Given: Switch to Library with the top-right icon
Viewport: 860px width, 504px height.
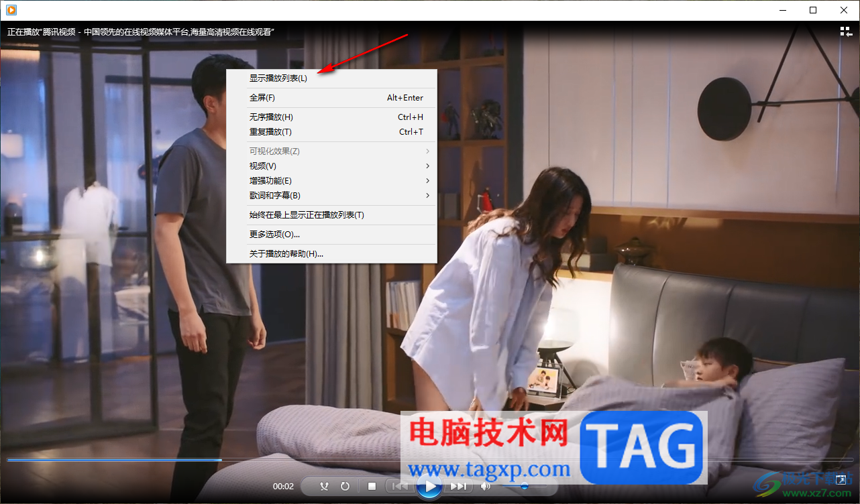Looking at the screenshot, I should tap(846, 31).
